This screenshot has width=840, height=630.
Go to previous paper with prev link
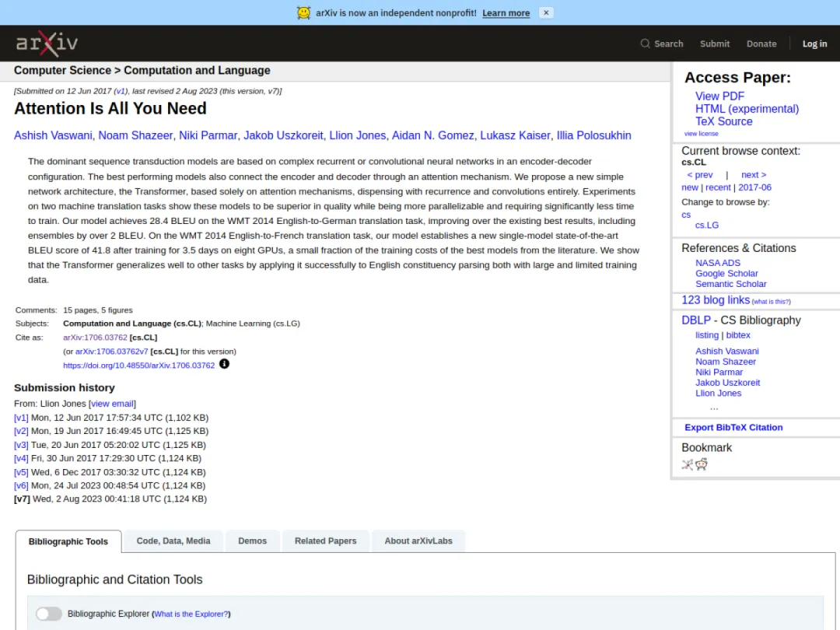pyautogui.click(x=700, y=175)
